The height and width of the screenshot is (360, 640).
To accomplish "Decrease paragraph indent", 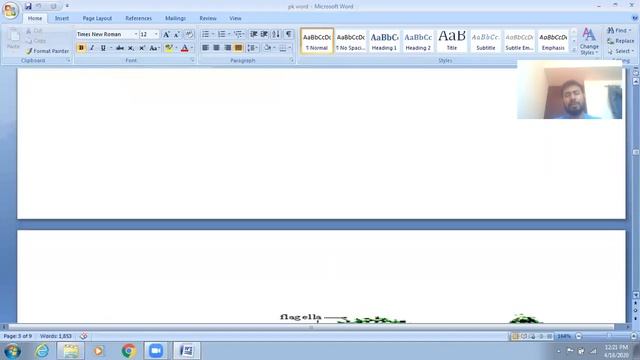I will 253,34.
